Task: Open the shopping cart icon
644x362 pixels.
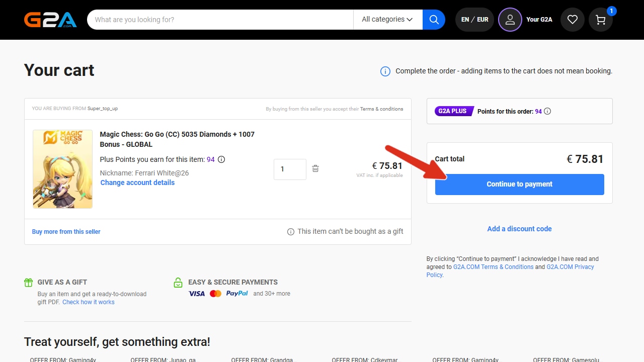Action: click(600, 20)
